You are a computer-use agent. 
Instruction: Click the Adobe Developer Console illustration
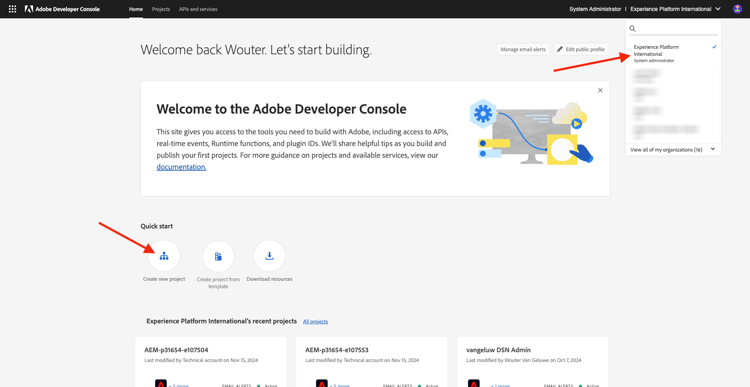click(x=531, y=132)
